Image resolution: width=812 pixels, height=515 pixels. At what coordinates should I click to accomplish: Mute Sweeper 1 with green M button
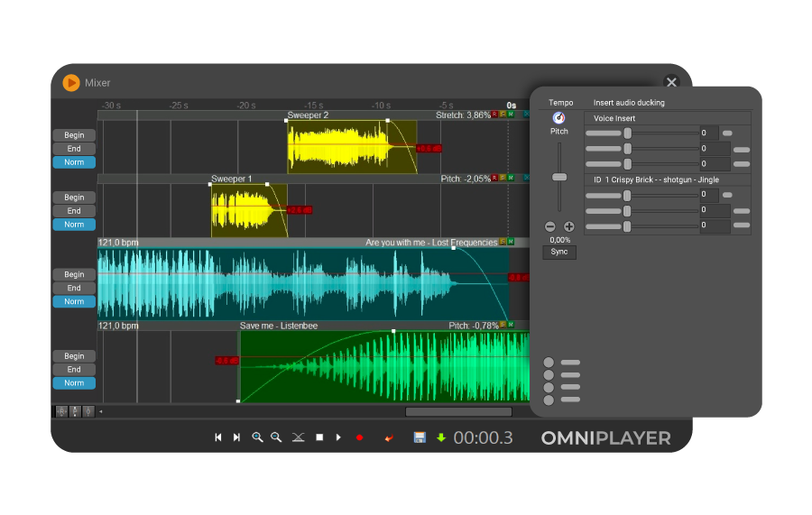pos(512,178)
